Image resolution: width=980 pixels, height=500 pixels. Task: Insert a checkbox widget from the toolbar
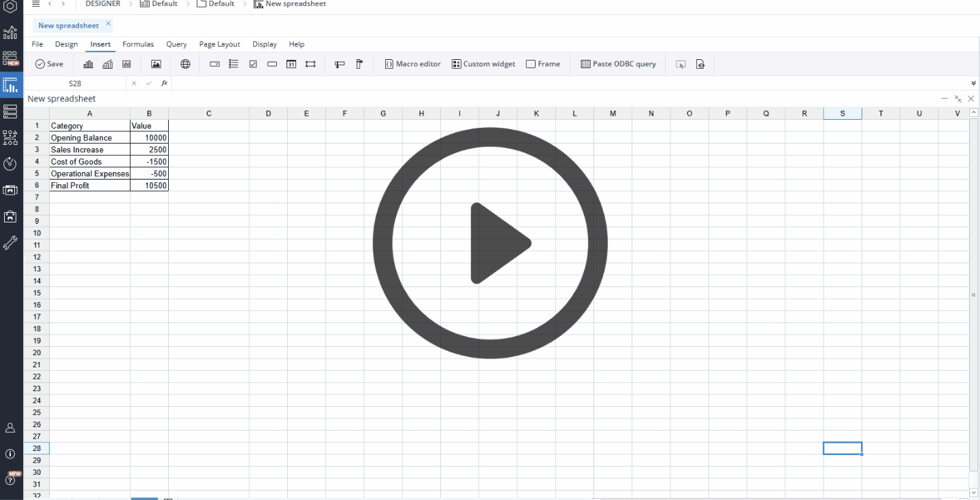(x=252, y=63)
